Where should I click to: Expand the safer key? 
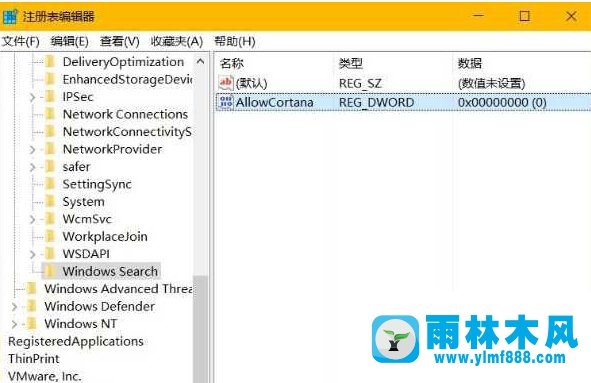pyautogui.click(x=32, y=167)
